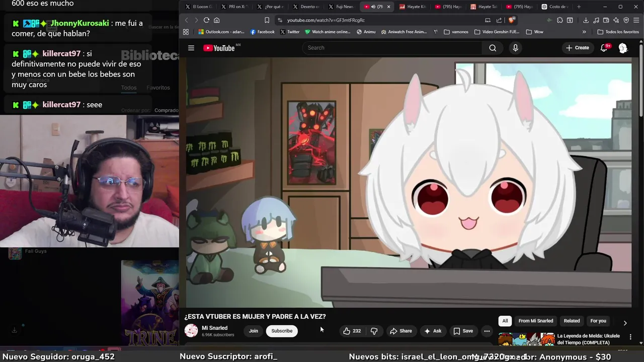Select the For you chip
Image resolution: width=644 pixels, height=362 pixels.
598,321
